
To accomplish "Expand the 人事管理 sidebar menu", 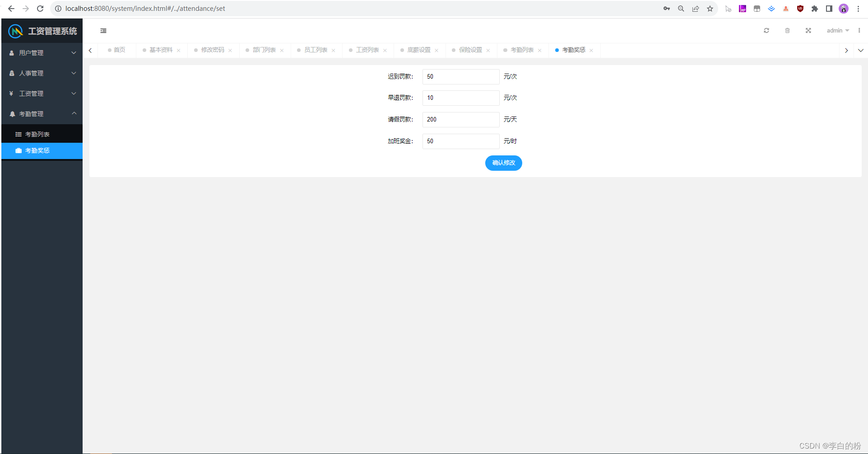I will point(42,73).
